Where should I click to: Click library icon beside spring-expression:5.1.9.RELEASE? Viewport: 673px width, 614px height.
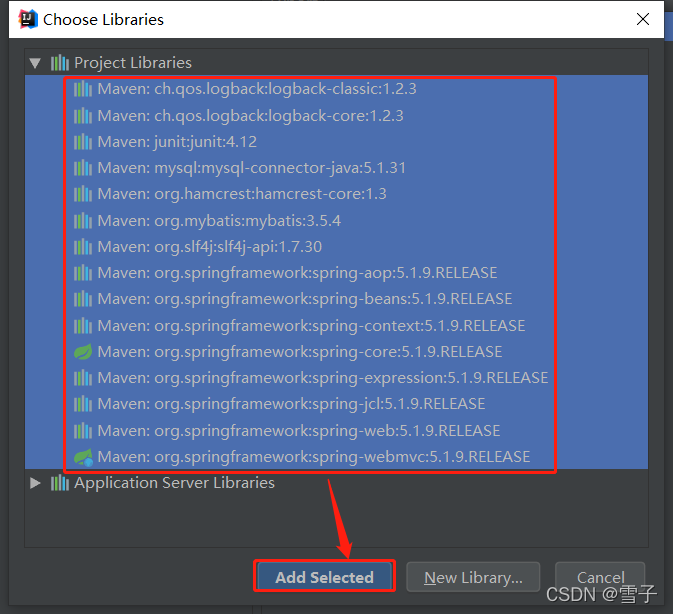point(83,378)
